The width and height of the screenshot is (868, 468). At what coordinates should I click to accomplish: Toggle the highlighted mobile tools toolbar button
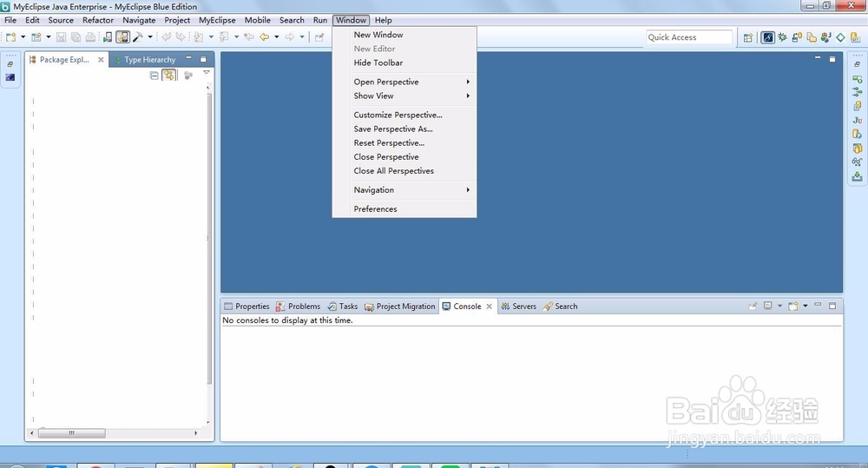(123, 37)
